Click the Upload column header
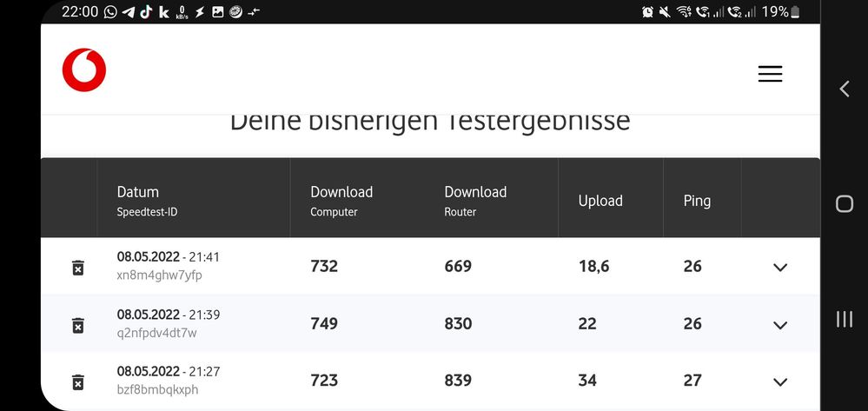 point(600,201)
